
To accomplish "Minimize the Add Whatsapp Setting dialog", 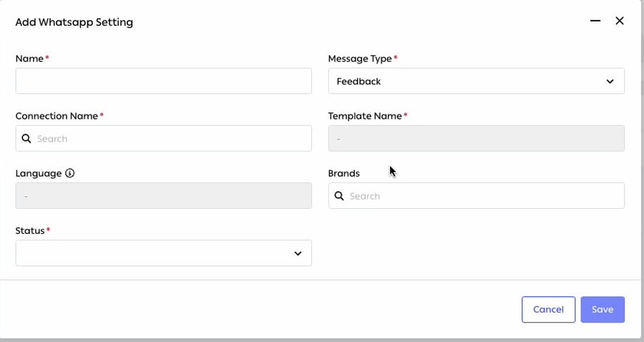I will [x=595, y=21].
